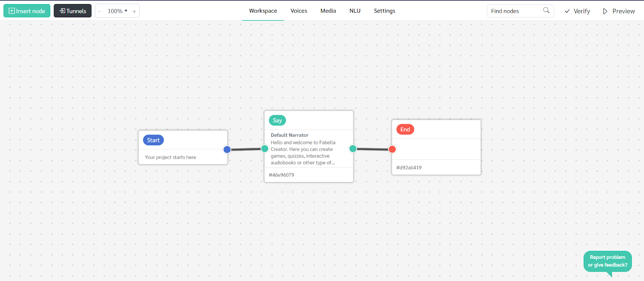Increase zoom with the plus button

[134, 11]
